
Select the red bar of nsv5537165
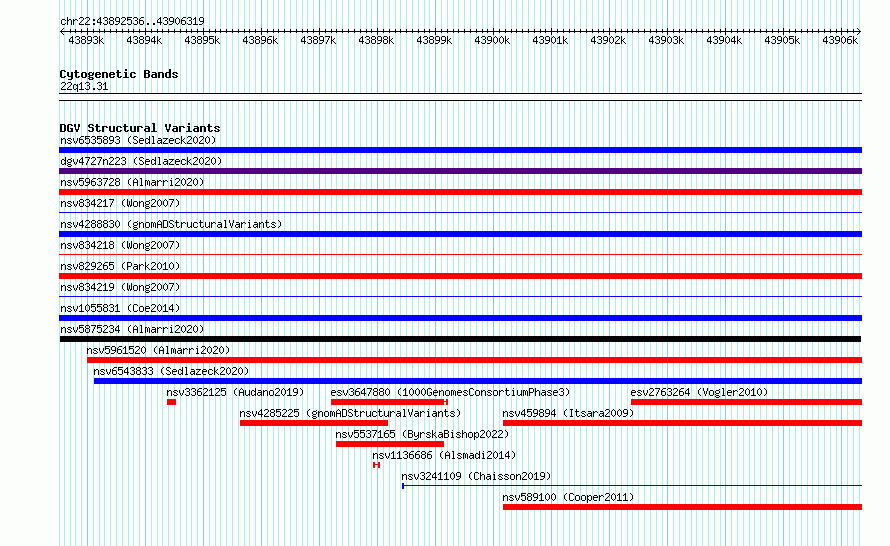[x=390, y=444]
